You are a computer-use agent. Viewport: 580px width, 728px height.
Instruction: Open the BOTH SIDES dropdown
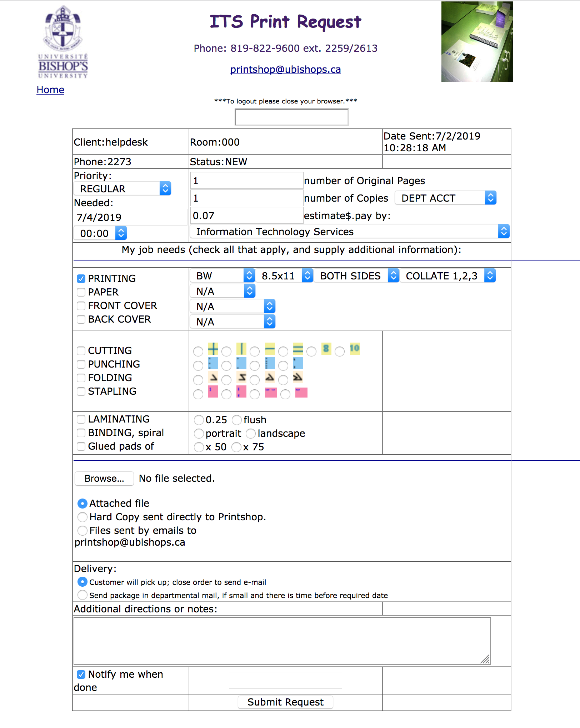click(x=356, y=276)
